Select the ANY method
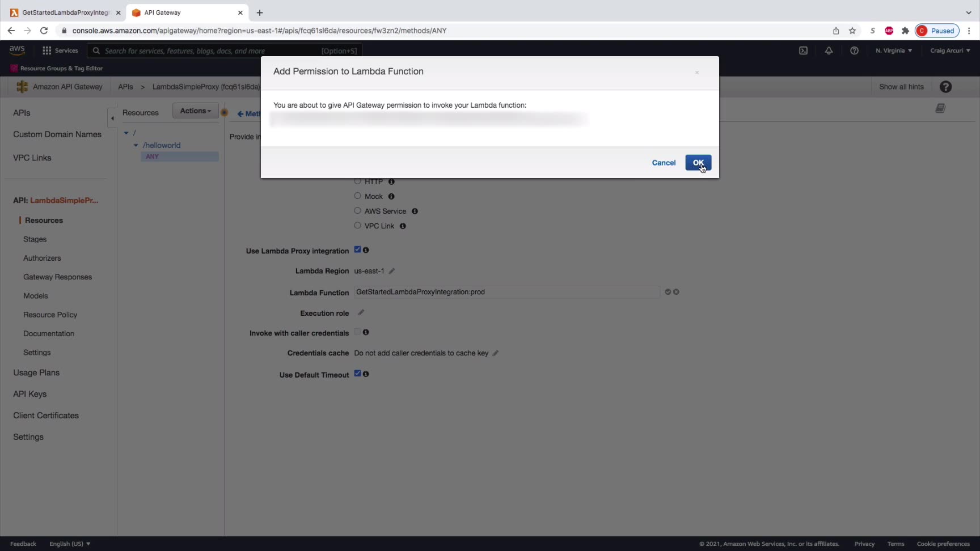Screen dimensions: 980x551 pyautogui.click(x=152, y=156)
